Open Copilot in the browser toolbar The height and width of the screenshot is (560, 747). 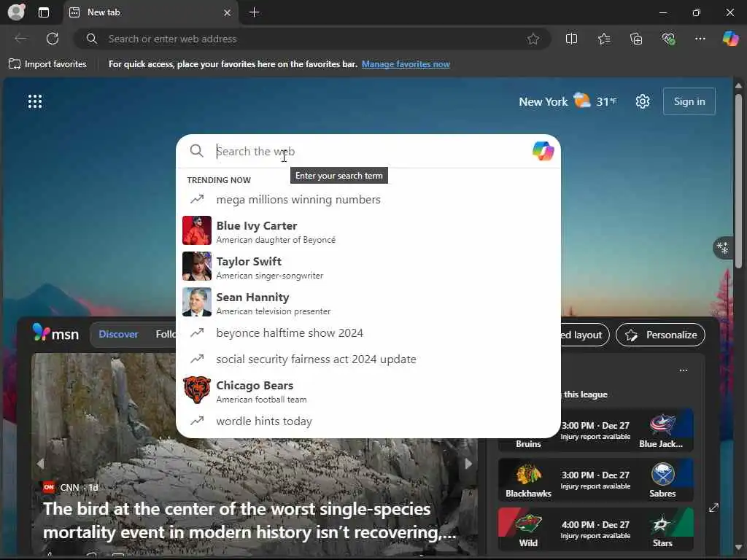(730, 39)
